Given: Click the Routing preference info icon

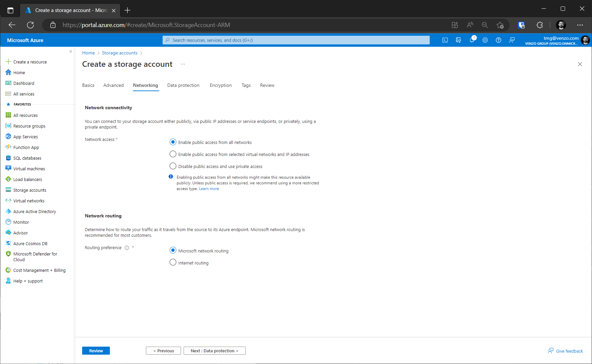Looking at the screenshot, I should (127, 248).
